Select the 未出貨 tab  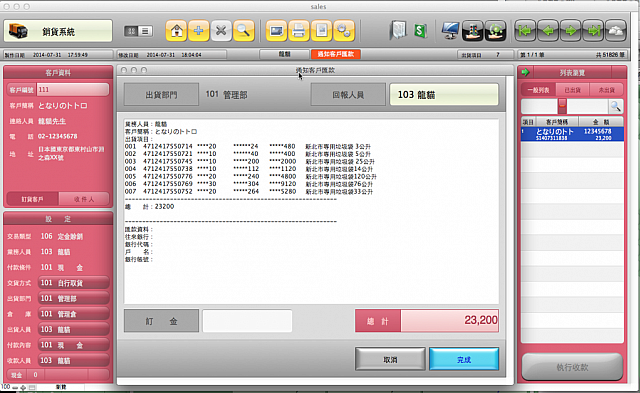(606, 90)
